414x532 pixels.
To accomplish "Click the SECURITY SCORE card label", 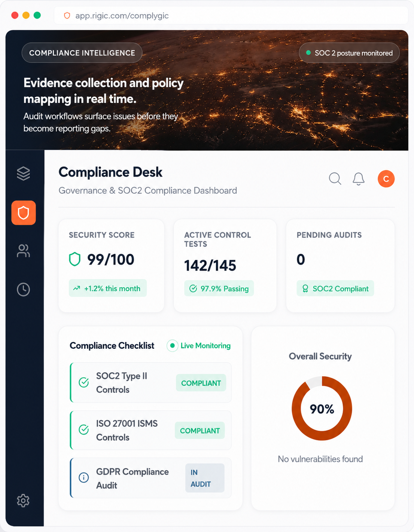I will (x=102, y=235).
